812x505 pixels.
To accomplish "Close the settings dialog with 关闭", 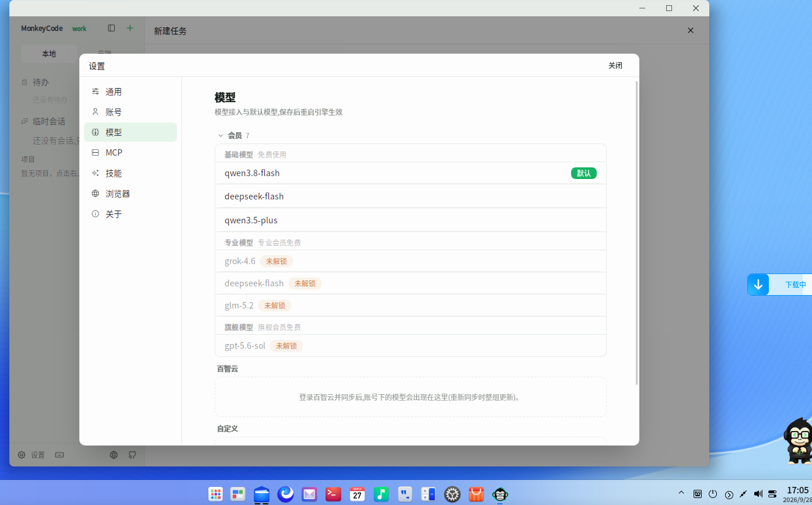I will coord(615,65).
